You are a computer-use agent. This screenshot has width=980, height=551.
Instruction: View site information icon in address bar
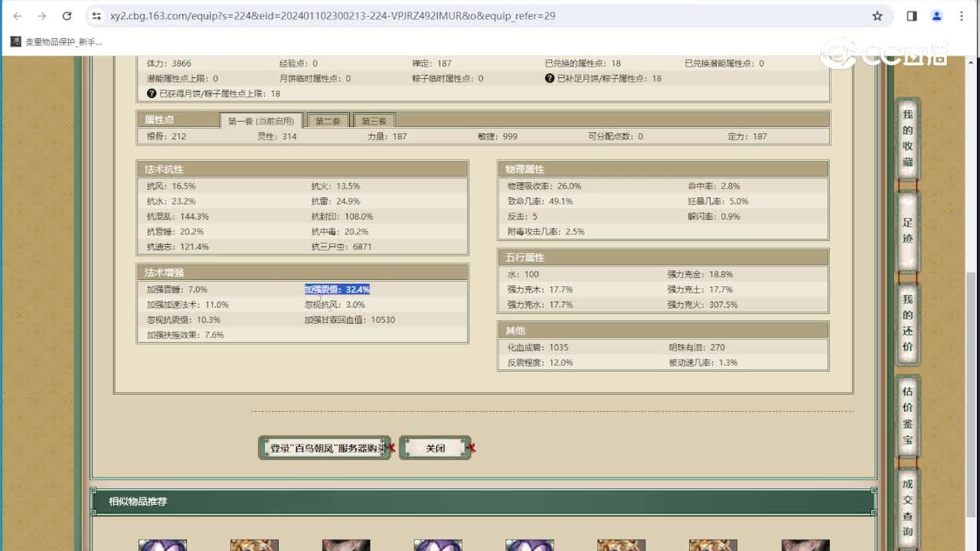click(96, 15)
